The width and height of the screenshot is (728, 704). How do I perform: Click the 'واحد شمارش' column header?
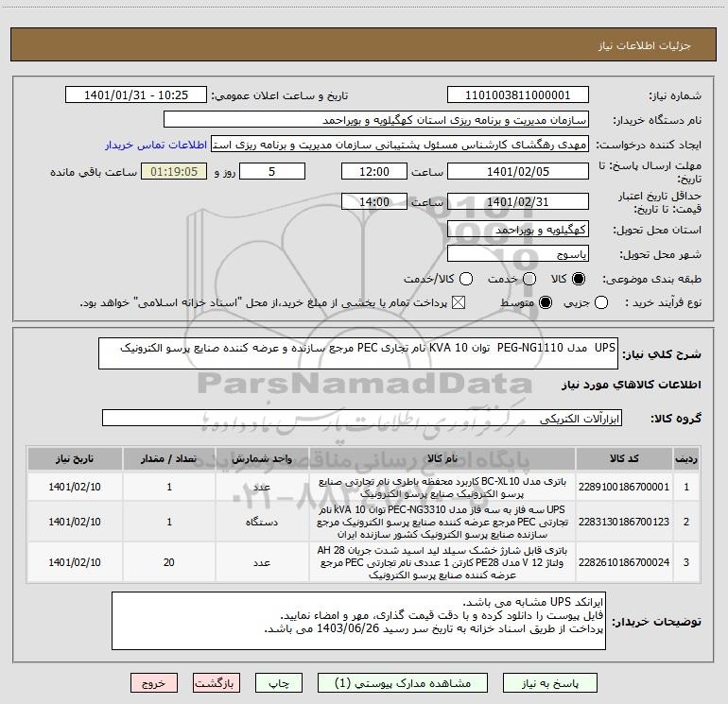(x=262, y=459)
